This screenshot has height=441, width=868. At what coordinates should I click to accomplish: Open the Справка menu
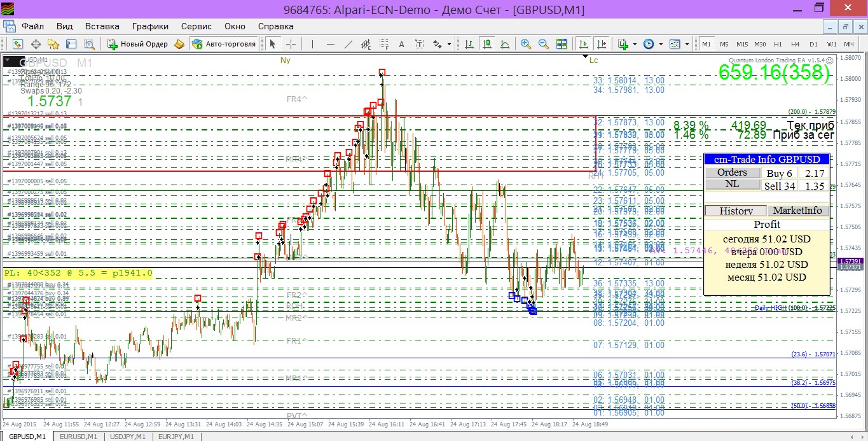pos(276,26)
